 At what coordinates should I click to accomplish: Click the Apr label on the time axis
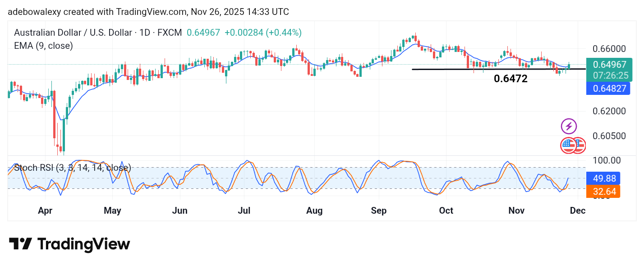pyautogui.click(x=45, y=211)
